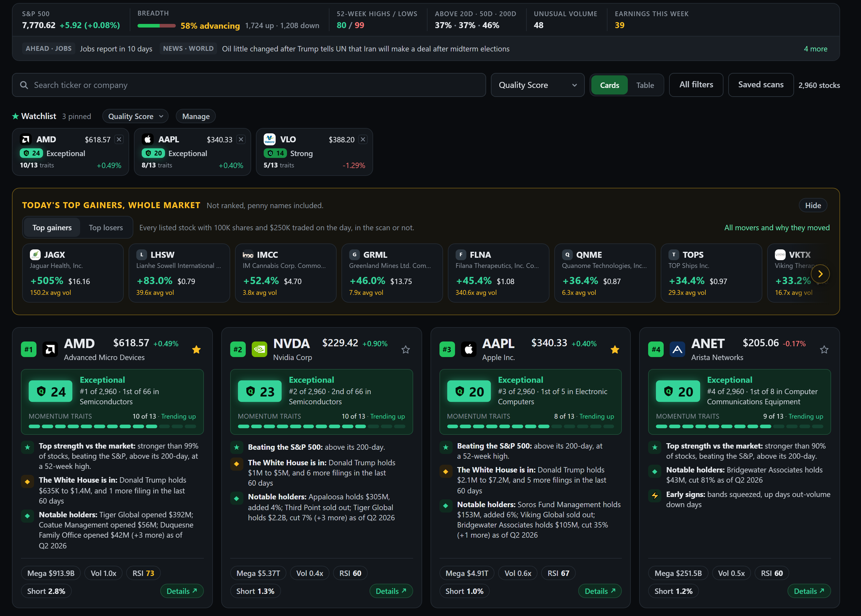
Task: Click the Vol 0.5x chip on ANET
Action: (731, 573)
